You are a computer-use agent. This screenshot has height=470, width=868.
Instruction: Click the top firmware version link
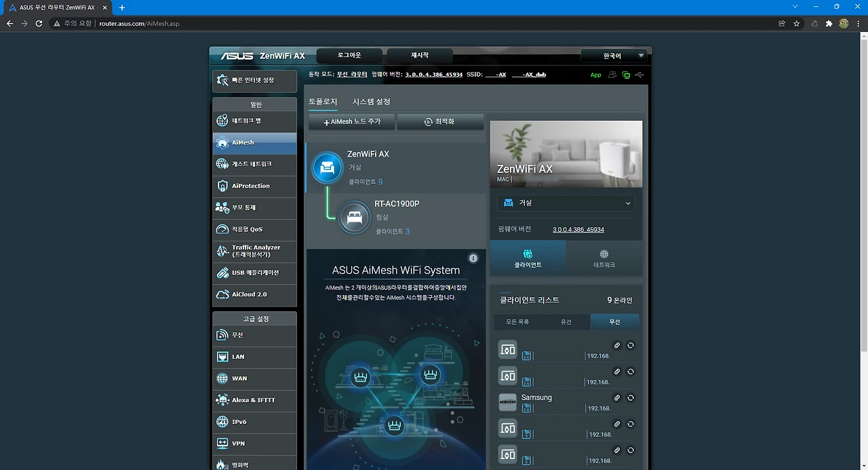[x=434, y=75]
